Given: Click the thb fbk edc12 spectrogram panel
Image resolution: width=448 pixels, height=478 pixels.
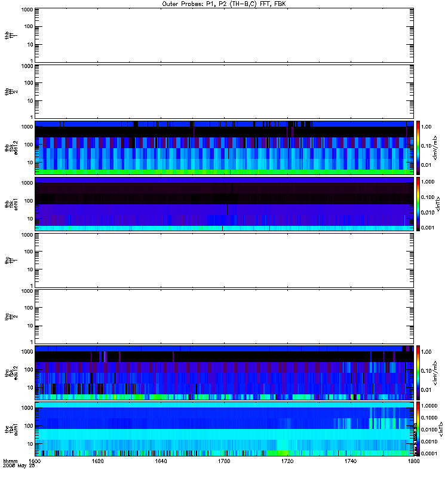Looking at the screenshot, I should click(224, 148).
